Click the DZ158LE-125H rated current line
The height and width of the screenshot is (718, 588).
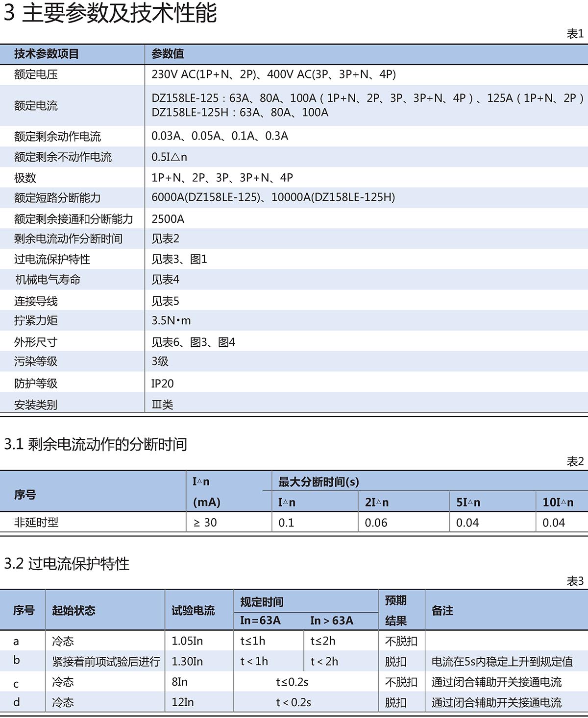point(240,113)
